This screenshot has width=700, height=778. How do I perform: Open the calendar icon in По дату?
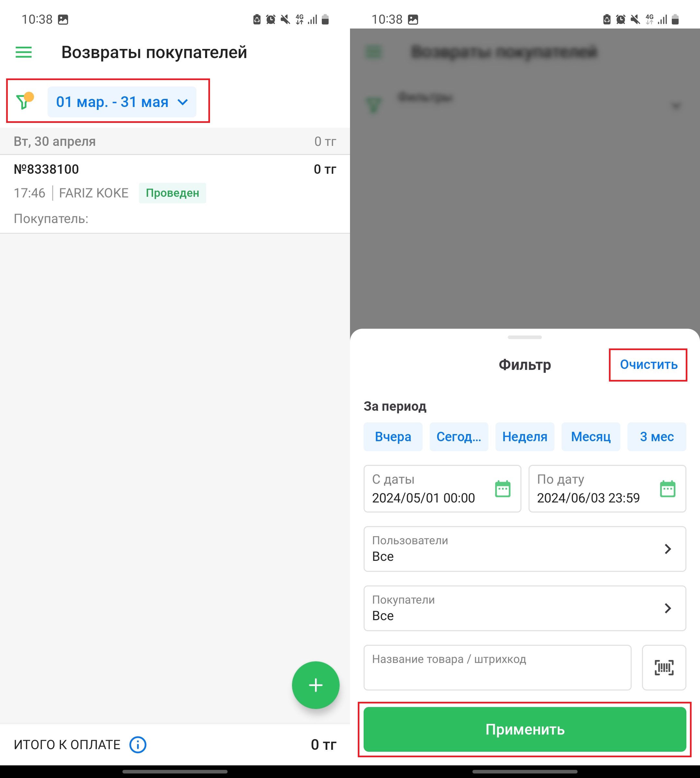coord(668,489)
